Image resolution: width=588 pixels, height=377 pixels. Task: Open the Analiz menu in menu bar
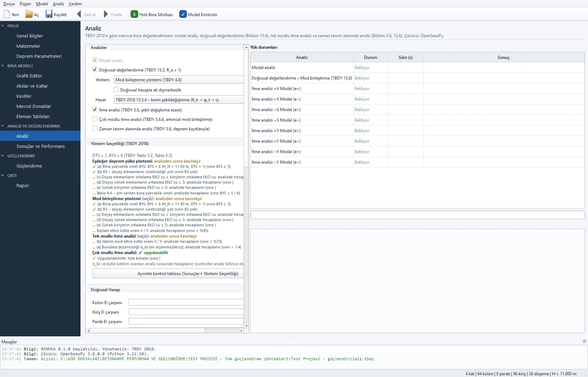[58, 4]
